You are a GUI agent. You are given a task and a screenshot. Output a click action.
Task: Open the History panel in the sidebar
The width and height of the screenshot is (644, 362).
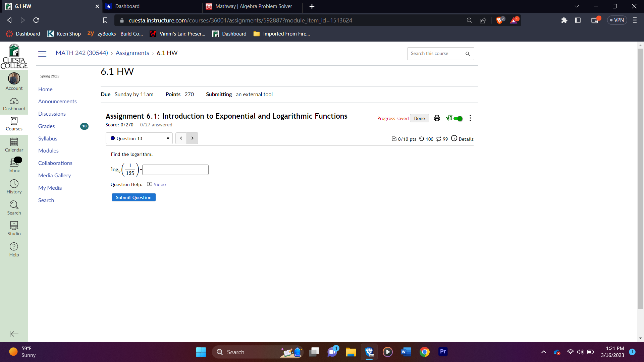pos(14,187)
